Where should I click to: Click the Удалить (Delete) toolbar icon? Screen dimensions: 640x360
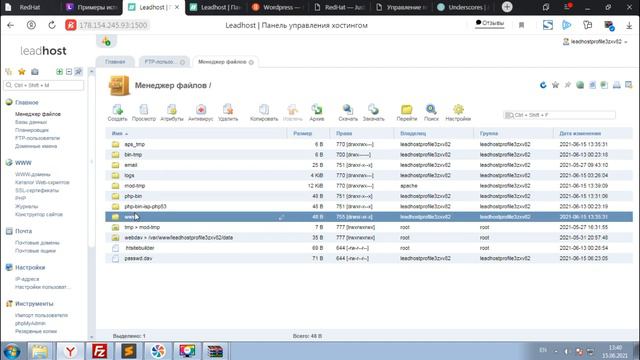(x=228, y=112)
